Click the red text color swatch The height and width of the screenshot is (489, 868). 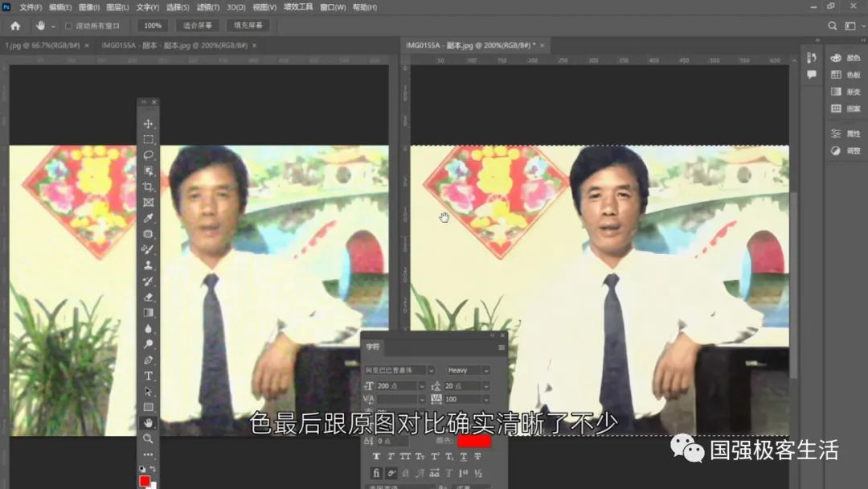point(474,441)
